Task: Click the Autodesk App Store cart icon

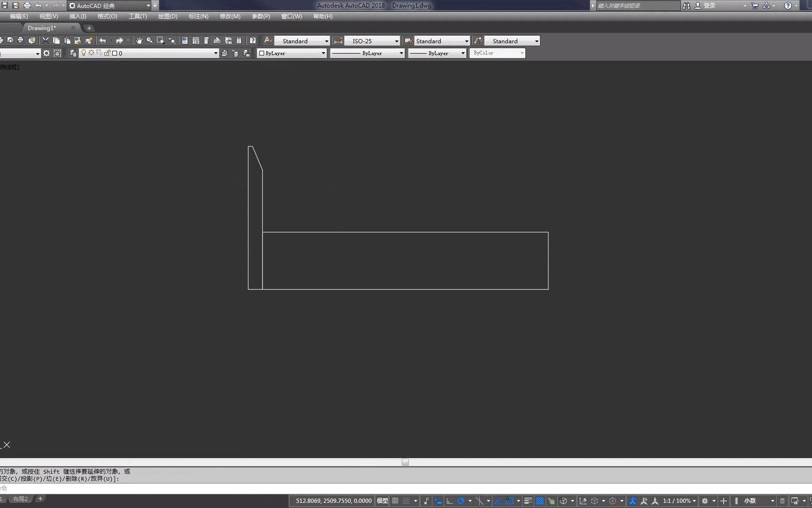Action: pyautogui.click(x=755, y=6)
